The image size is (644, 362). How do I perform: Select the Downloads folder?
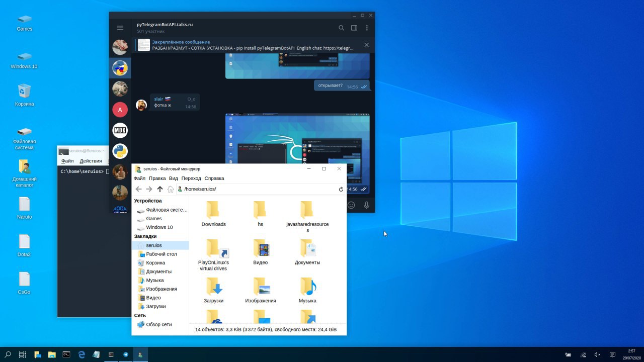(213, 214)
